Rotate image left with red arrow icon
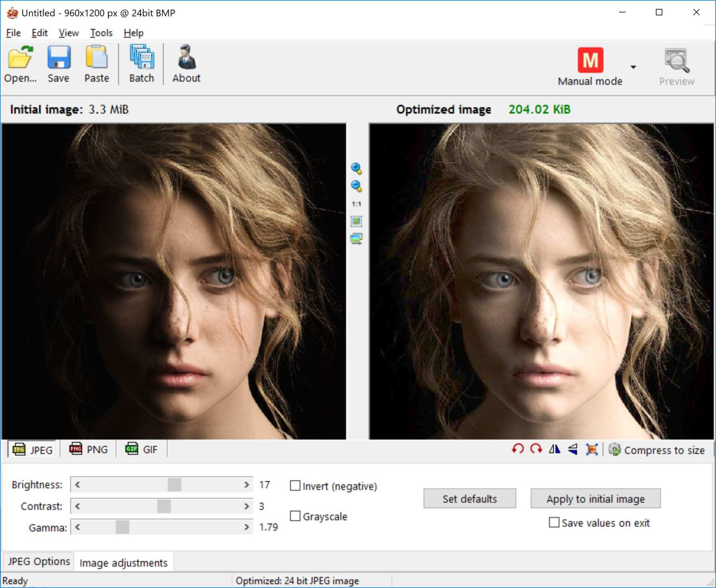Screen dimensions: 716x588 (x=518, y=449)
